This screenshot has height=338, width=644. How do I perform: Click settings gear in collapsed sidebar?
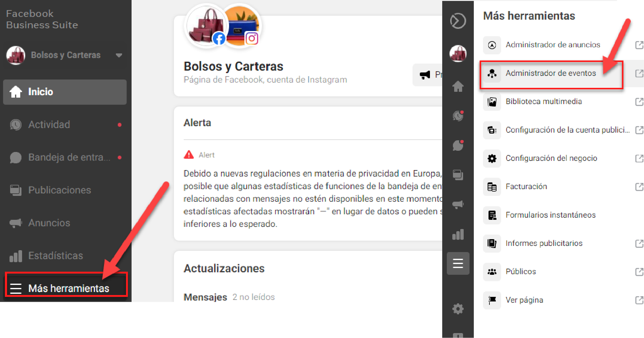[458, 309]
